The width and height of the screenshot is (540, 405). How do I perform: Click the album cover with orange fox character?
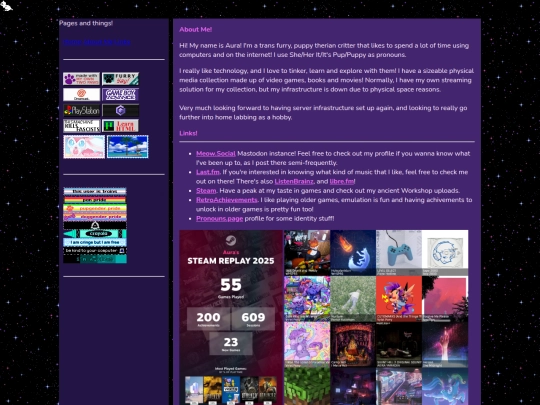point(307,253)
